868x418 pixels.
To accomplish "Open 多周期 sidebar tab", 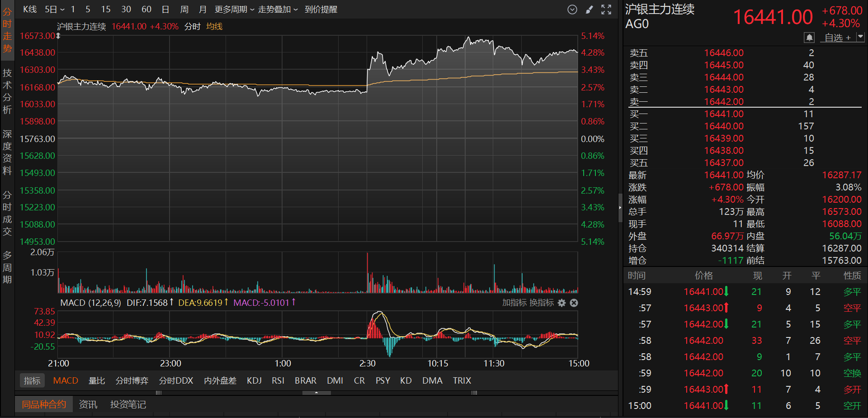I will 7,267.
